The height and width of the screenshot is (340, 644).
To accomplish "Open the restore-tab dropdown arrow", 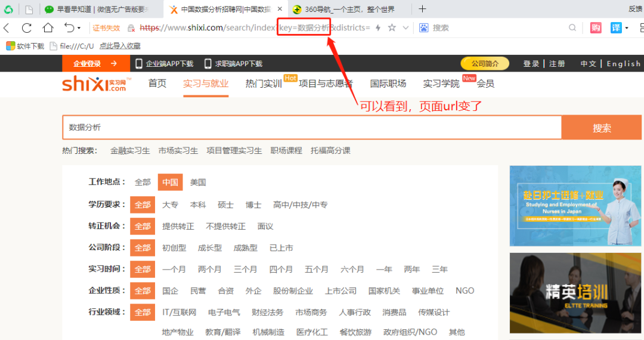I will (x=79, y=28).
